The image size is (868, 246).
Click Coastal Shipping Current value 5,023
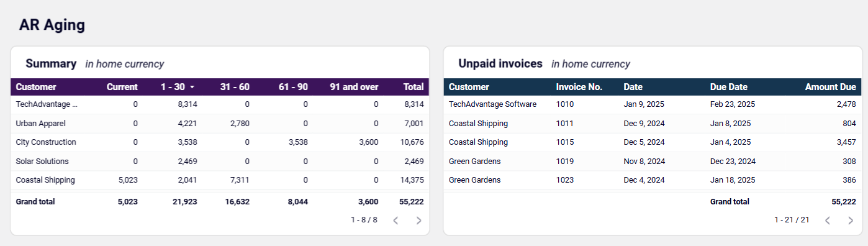[127, 180]
